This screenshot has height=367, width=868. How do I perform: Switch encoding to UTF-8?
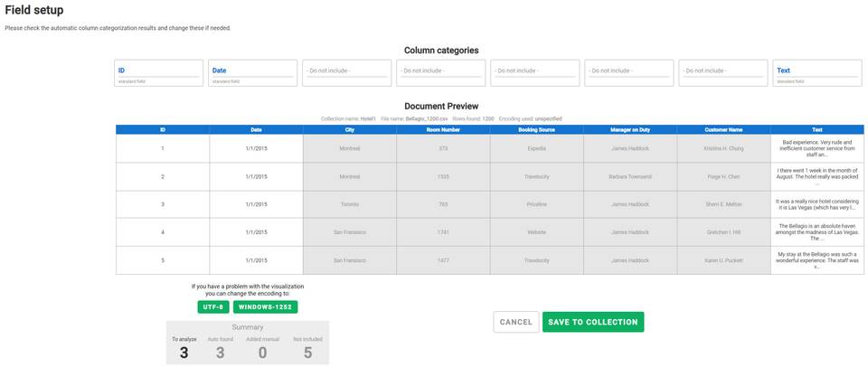pos(213,307)
